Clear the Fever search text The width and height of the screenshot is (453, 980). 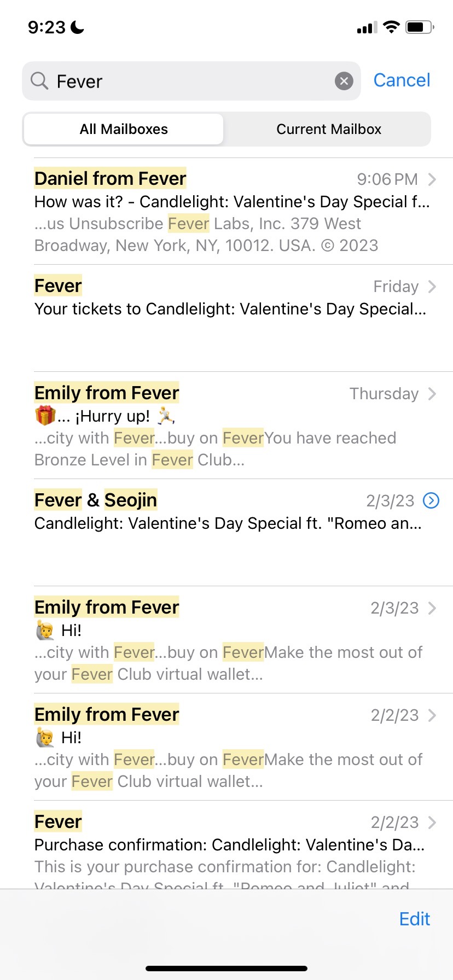pos(344,81)
